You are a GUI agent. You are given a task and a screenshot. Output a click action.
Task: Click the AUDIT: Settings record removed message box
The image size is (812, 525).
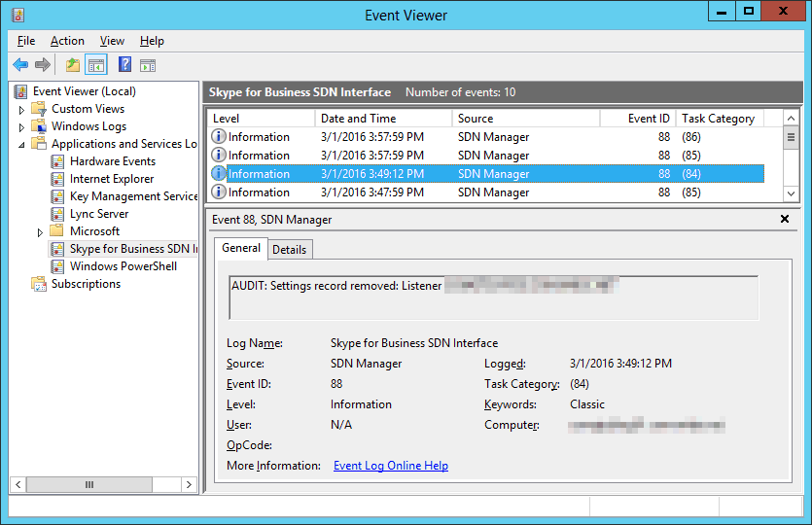(493, 297)
